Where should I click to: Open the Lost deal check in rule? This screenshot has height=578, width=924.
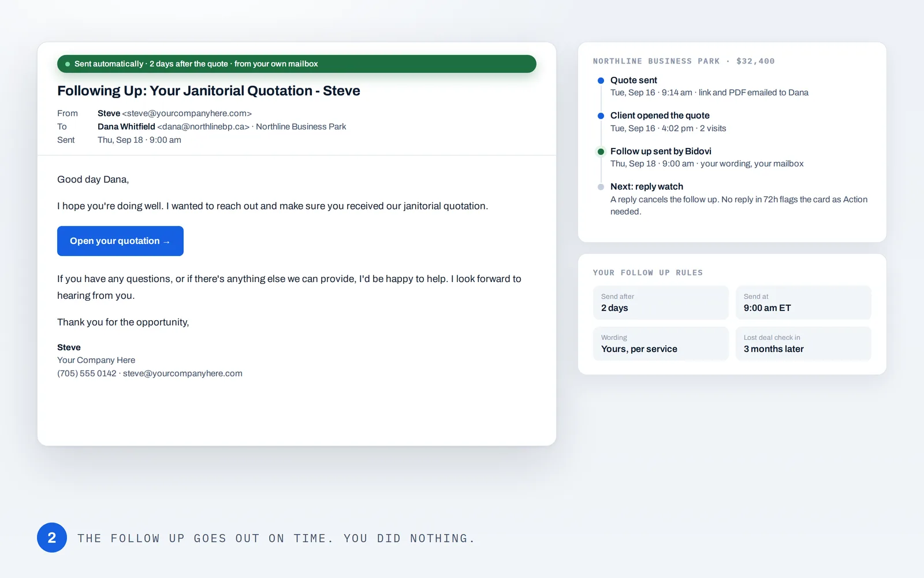803,343
